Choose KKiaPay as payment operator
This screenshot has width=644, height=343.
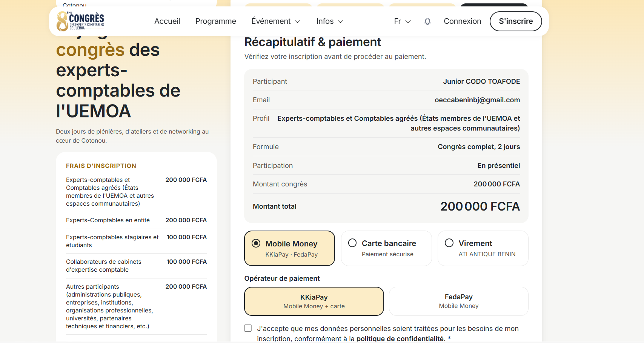tap(314, 301)
